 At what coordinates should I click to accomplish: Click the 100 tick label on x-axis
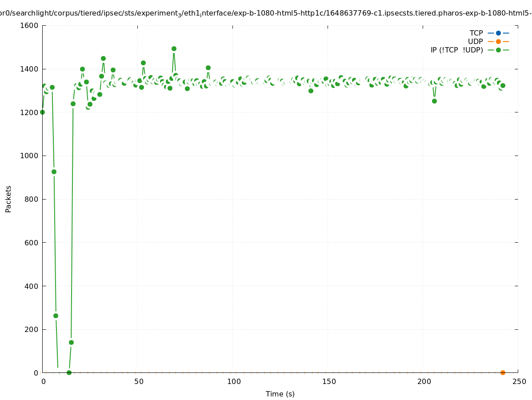pos(234,381)
